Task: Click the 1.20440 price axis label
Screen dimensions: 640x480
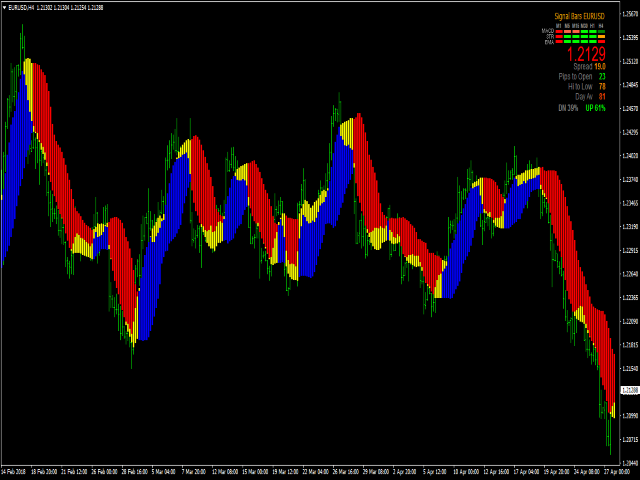Action: pyautogui.click(x=630, y=463)
